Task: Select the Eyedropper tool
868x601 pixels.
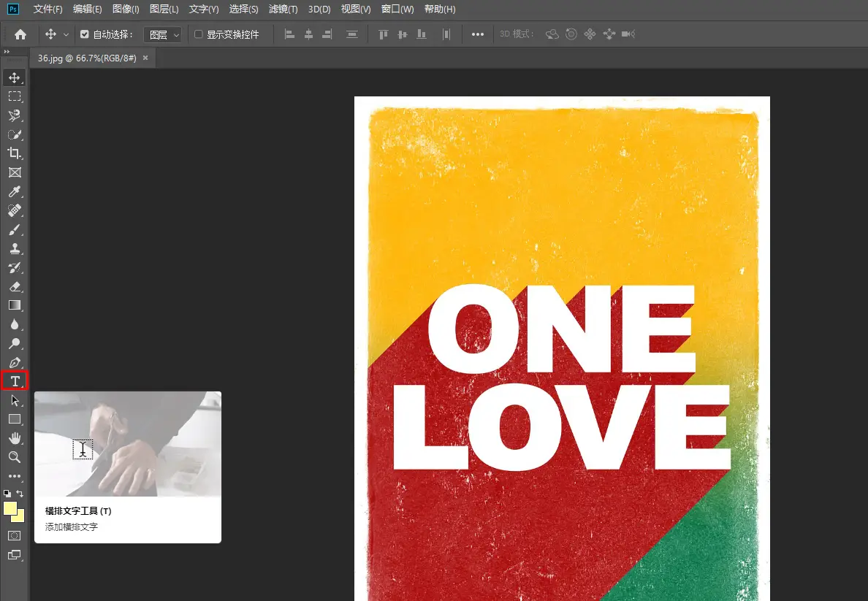Action: click(x=15, y=192)
